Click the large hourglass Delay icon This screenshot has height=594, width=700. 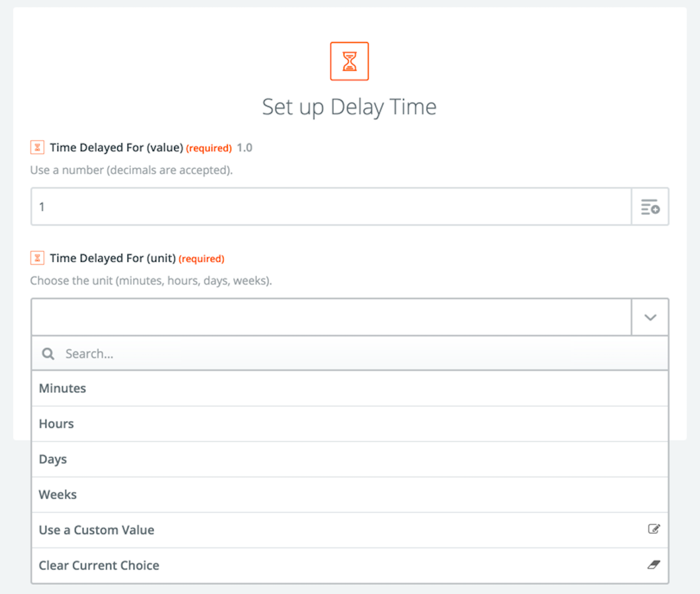point(349,61)
